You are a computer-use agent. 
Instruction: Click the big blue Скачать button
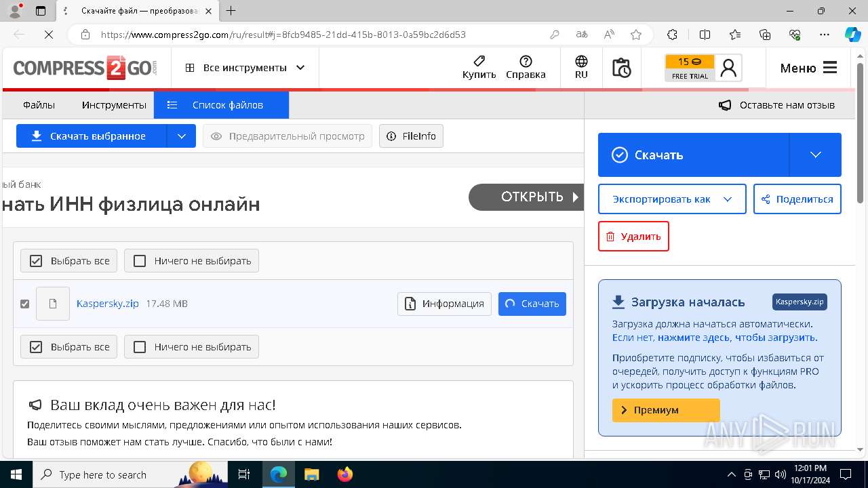694,155
